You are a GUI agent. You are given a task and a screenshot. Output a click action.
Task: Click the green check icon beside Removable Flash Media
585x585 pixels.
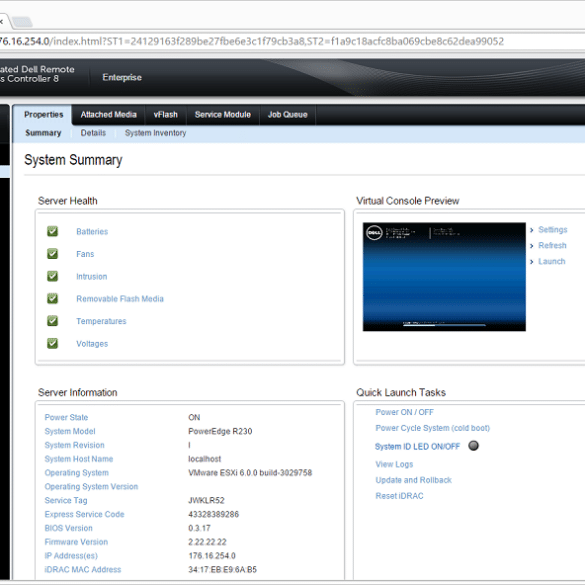53,298
